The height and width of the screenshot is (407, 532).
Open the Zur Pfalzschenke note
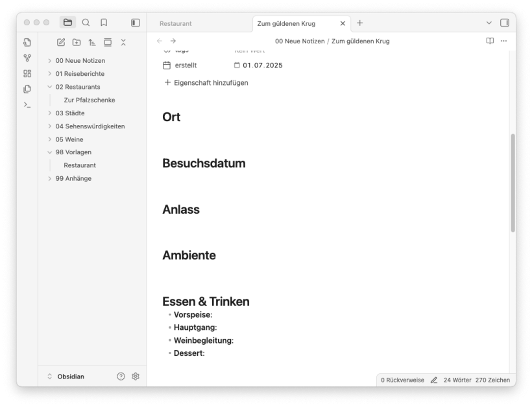(90, 100)
